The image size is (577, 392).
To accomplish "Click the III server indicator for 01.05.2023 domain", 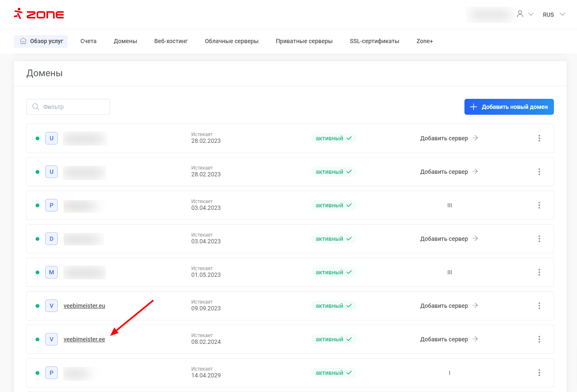I will click(x=449, y=272).
